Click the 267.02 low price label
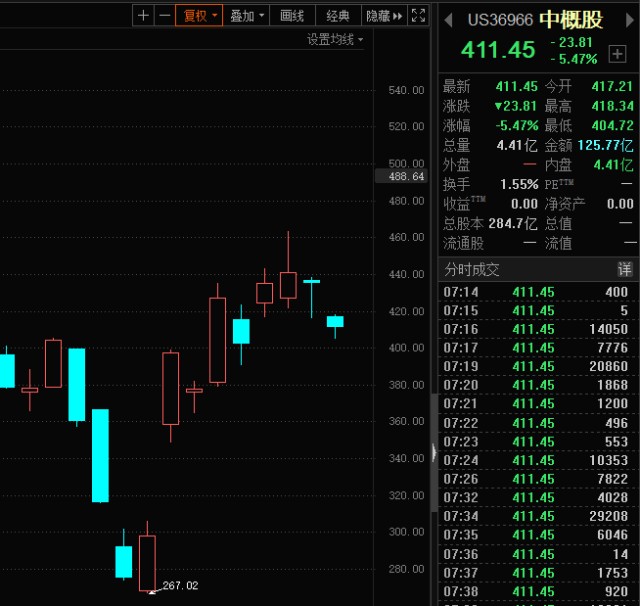This screenshot has height=606, width=640. (x=180, y=586)
